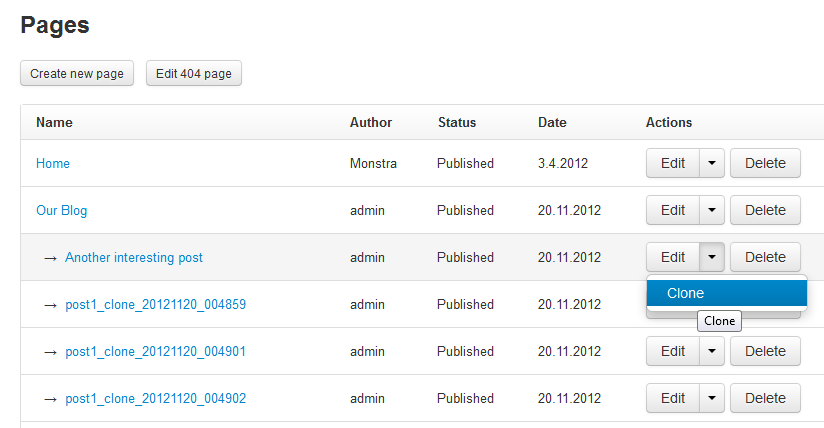Expand the dropdown caret for Our Blog row
Screen dimensions: 824x428
point(711,210)
